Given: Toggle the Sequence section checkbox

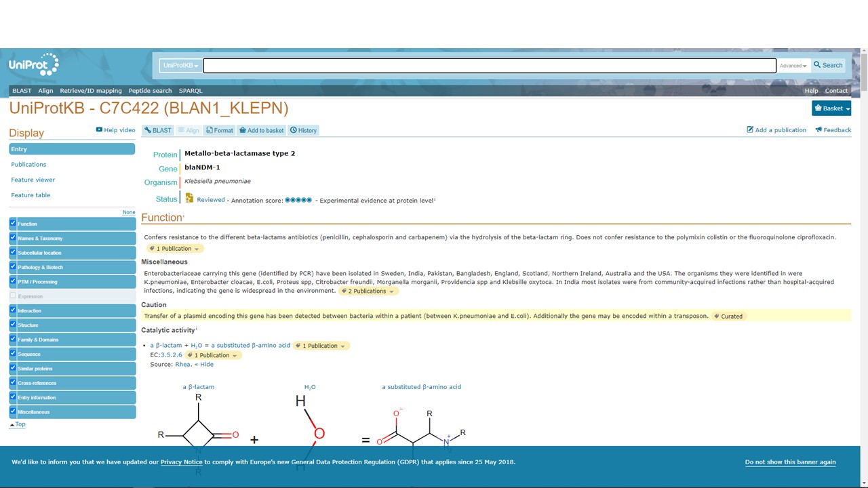Looking at the screenshot, I should [13, 354].
